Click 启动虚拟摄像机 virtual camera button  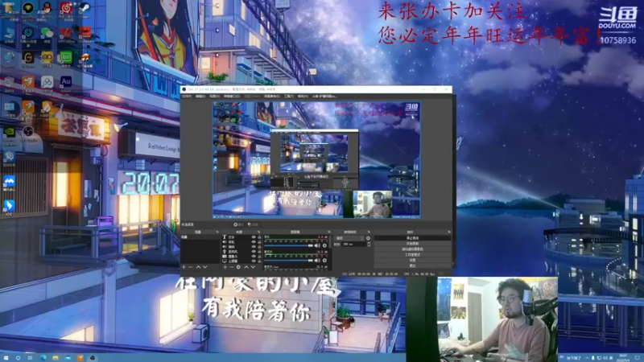pyautogui.click(x=412, y=249)
